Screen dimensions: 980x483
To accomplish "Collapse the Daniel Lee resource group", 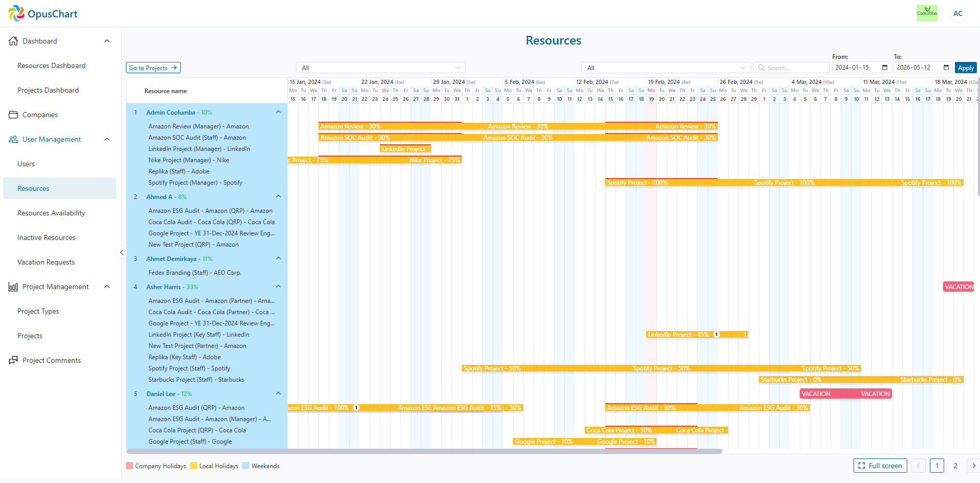I will pos(279,393).
